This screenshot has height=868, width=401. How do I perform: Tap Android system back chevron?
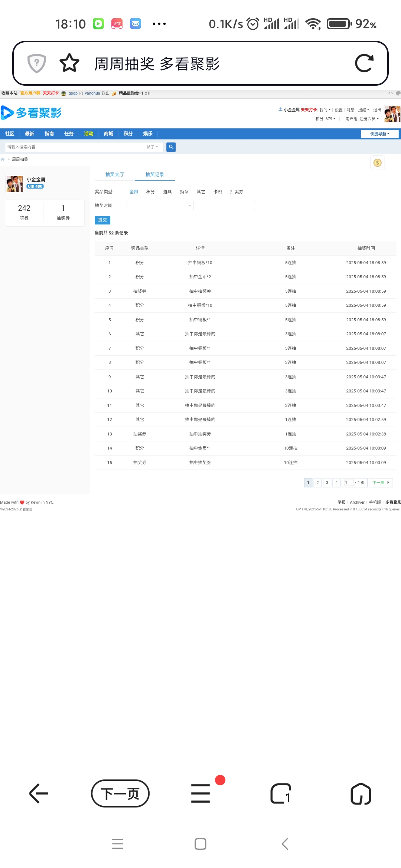click(x=285, y=844)
